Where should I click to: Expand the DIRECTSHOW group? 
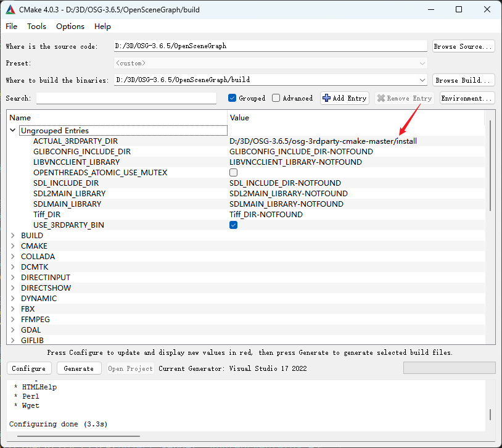click(13, 288)
